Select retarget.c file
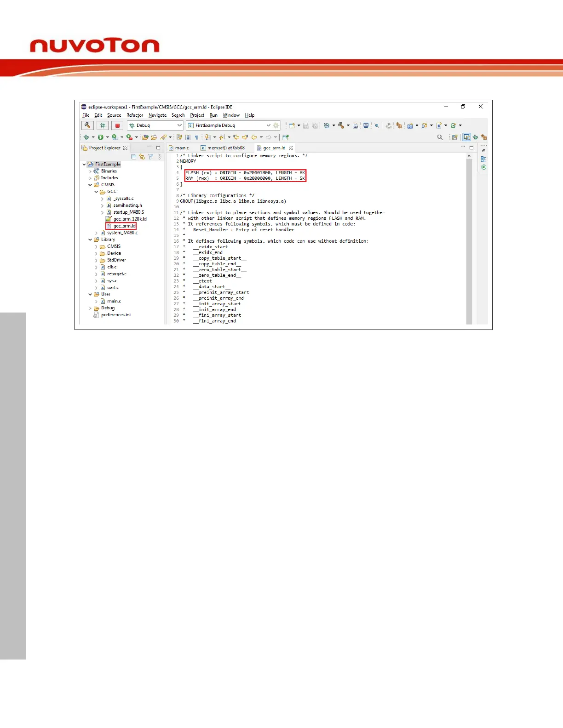This screenshot has width=563, height=728. pyautogui.click(x=116, y=274)
